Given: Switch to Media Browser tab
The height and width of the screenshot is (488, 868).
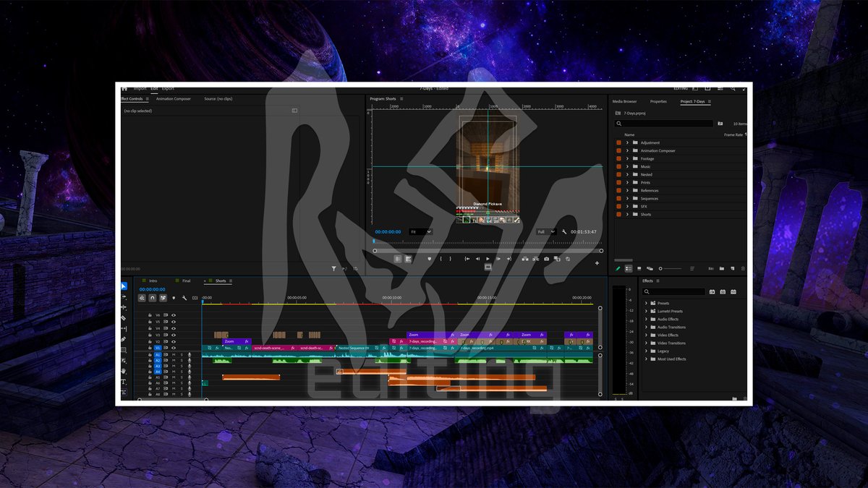Looking at the screenshot, I should 624,101.
